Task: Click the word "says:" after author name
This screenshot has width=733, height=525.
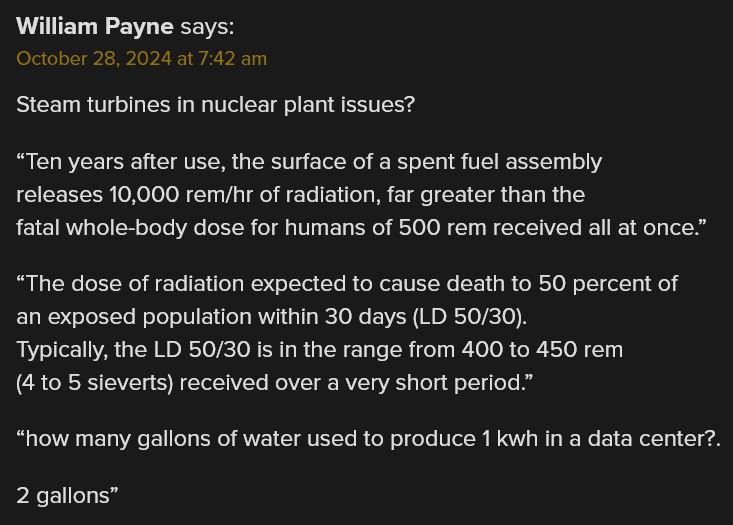Action: pos(207,26)
